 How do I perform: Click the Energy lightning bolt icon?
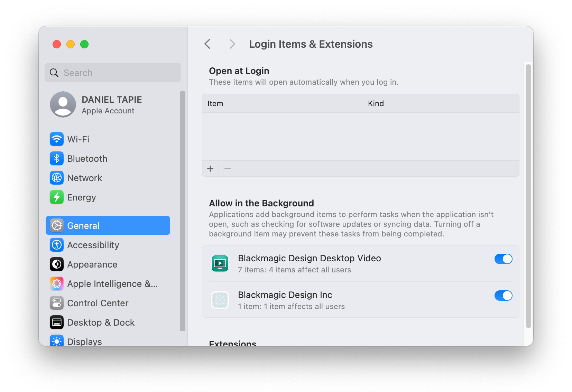57,197
